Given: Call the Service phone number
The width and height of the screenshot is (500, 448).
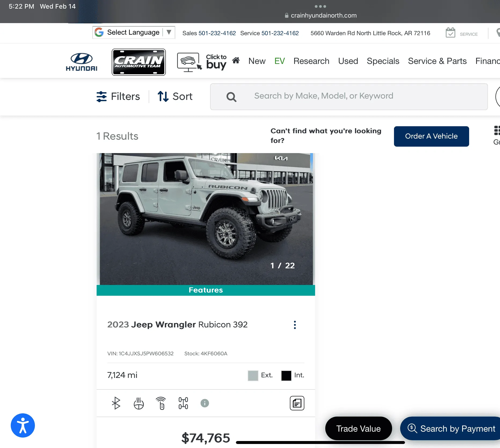Looking at the screenshot, I should pyautogui.click(x=280, y=33).
